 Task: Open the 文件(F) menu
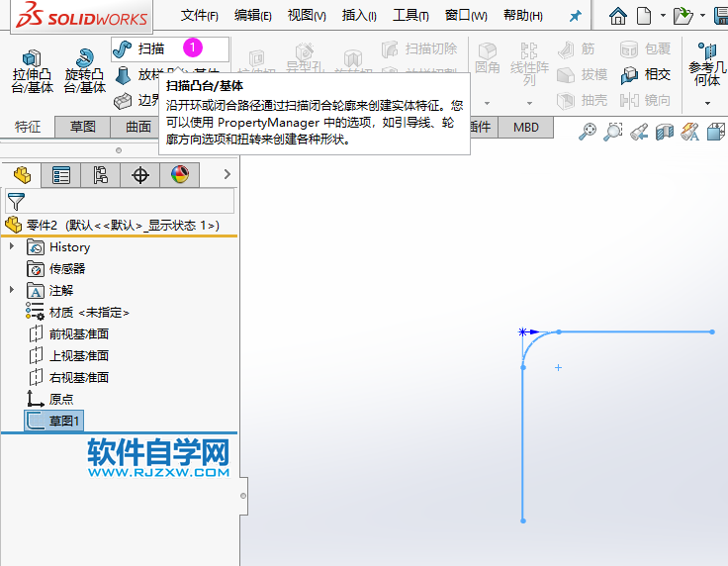(200, 16)
